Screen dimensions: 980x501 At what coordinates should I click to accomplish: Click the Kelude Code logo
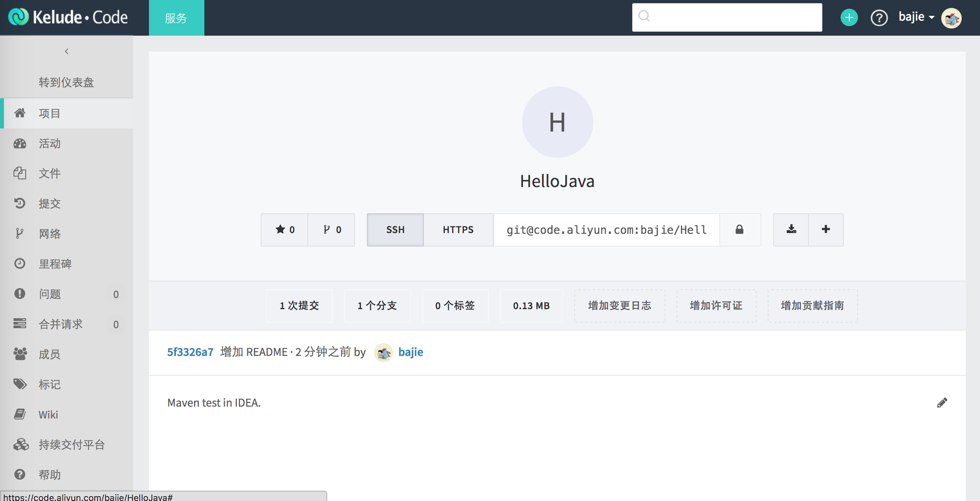tap(67, 17)
